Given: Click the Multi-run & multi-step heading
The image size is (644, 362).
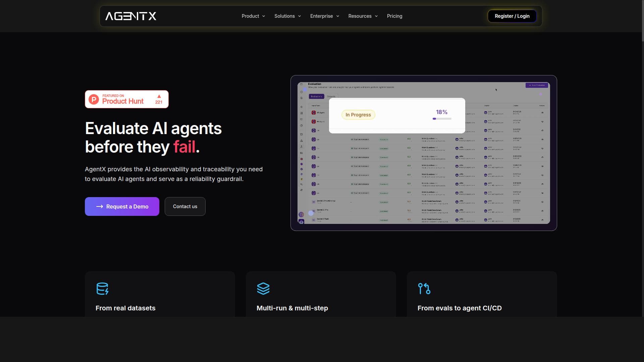Looking at the screenshot, I should coord(292,308).
